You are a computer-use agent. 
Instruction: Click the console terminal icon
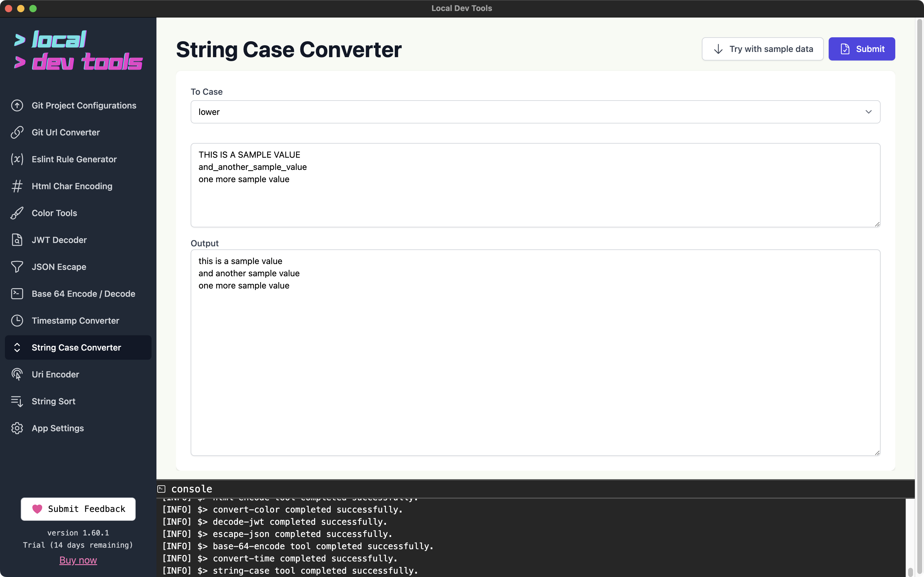[x=161, y=489]
